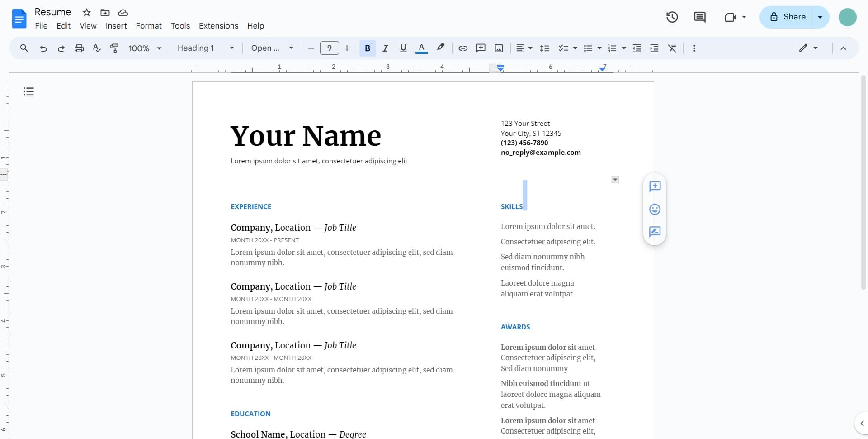The width and height of the screenshot is (868, 439).
Task: Click the font size input field
Action: 330,48
